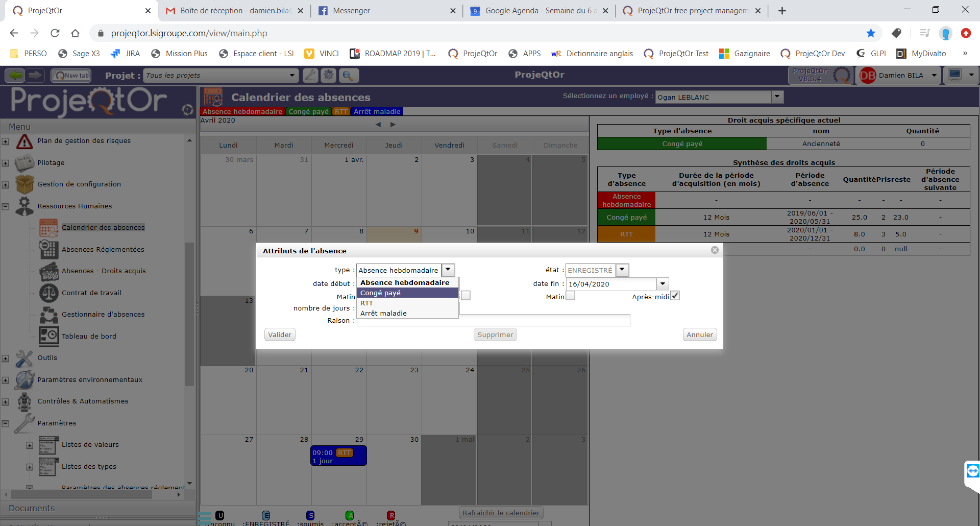Screen dimensions: 980x526
Task: Click the magnifier search icon in toolbar
Action: coord(348,76)
